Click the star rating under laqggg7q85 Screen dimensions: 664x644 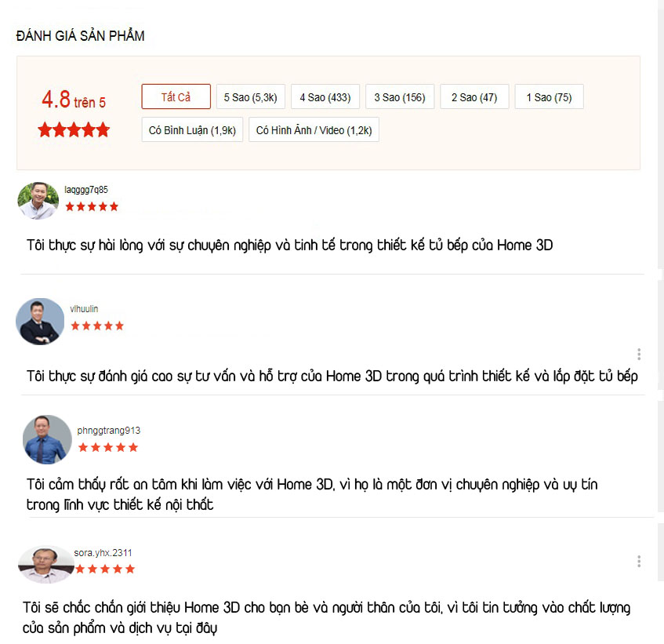click(x=92, y=206)
